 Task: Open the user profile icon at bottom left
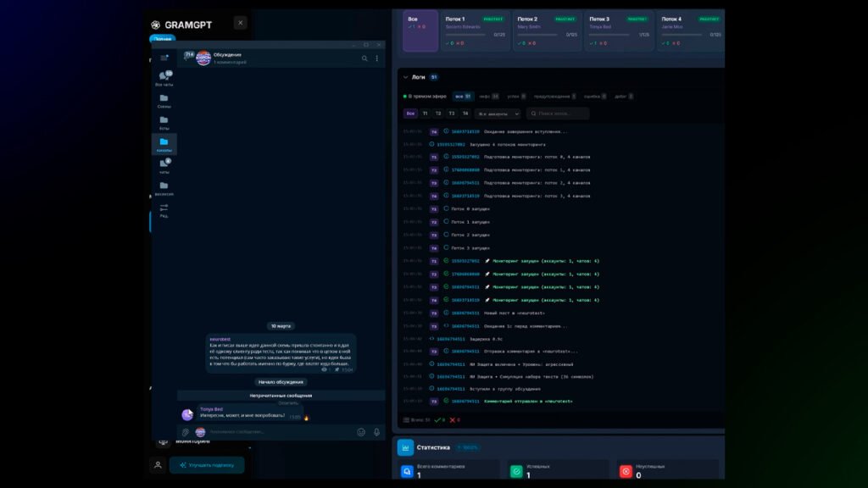(x=158, y=465)
